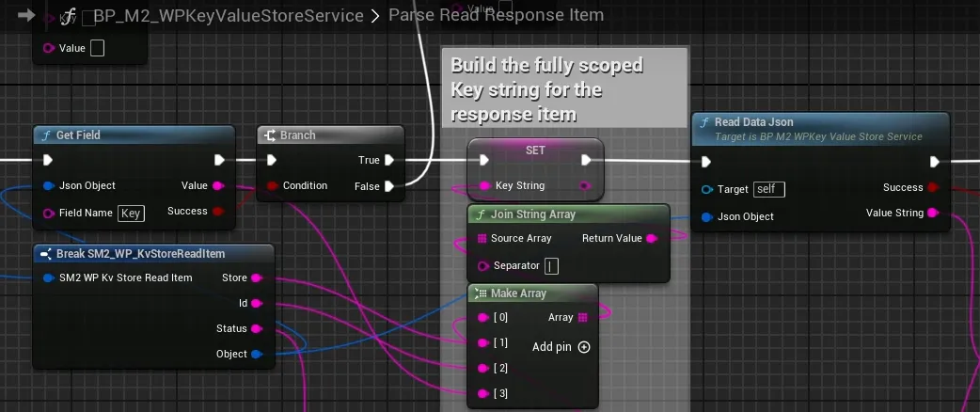Click the Join String Array function icon
Image resolution: width=980 pixels, height=412 pixels.
pos(480,214)
